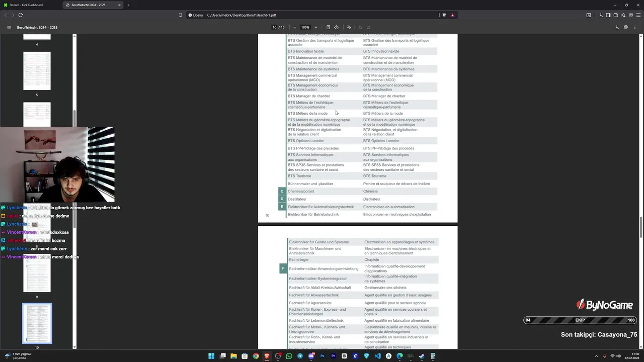Image resolution: width=644 pixels, height=362 pixels.
Task: Open the Windows Start menu
Action: tap(211, 356)
